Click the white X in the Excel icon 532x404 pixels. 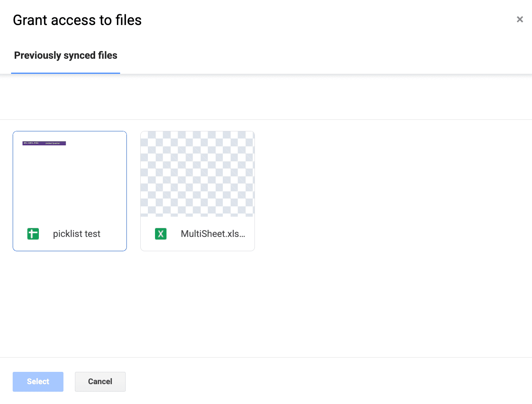[x=161, y=234]
